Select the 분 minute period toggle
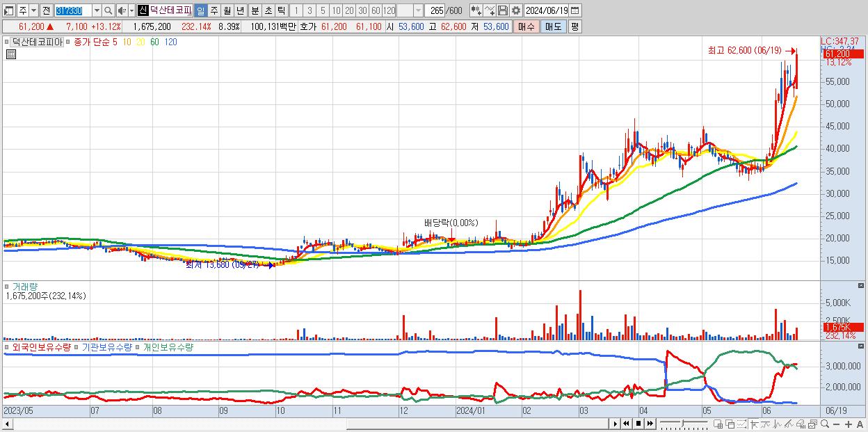The height and width of the screenshot is (432, 868). click(255, 10)
